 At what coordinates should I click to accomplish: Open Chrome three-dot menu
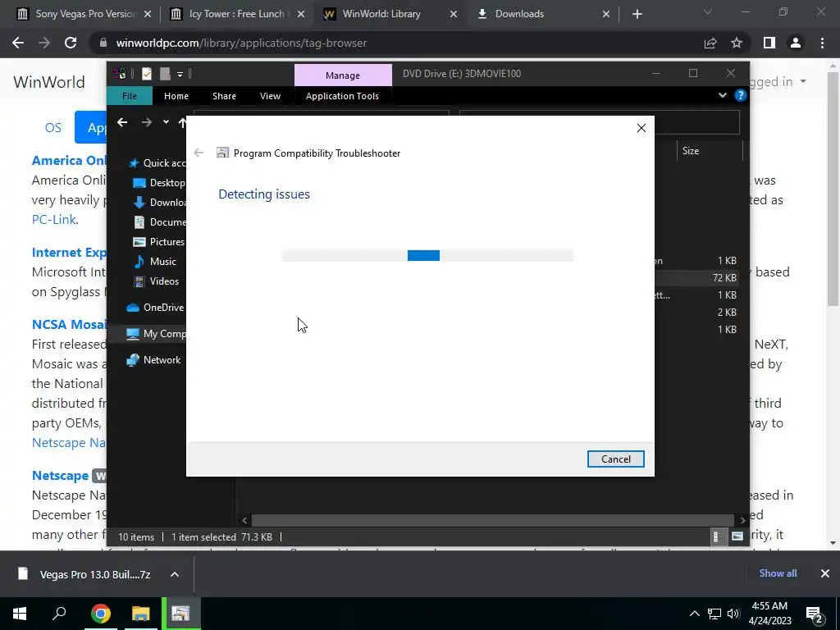pyautogui.click(x=822, y=43)
